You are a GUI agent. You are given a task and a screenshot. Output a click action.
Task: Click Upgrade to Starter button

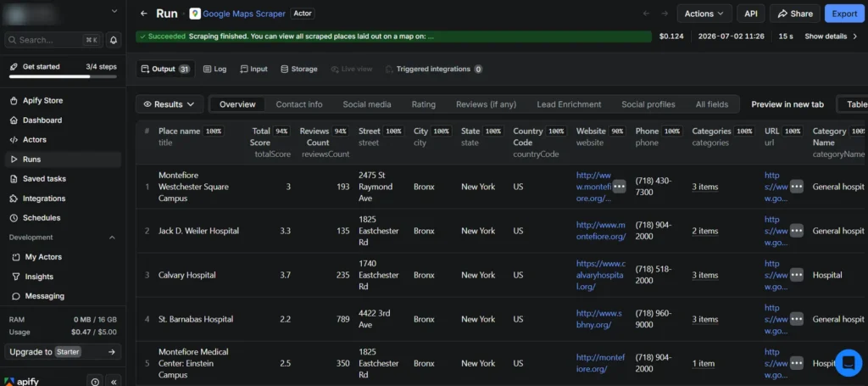63,352
